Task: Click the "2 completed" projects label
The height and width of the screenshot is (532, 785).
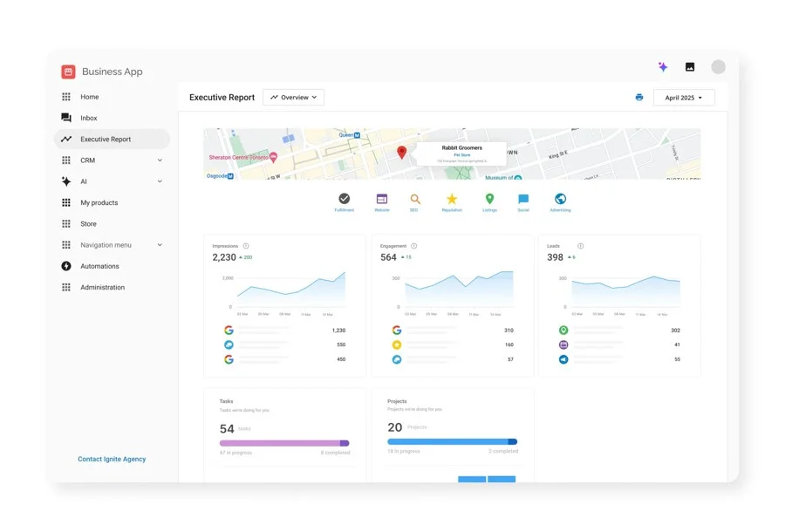Action: (503, 451)
